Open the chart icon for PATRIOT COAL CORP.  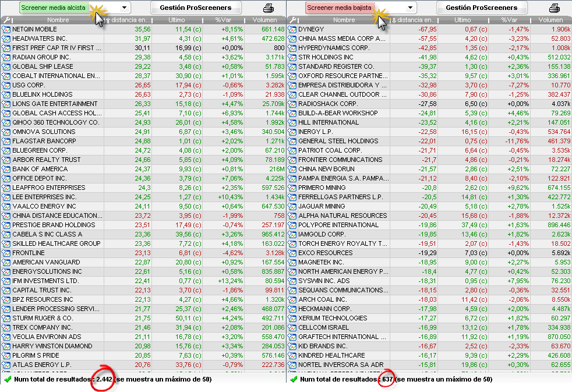click(292, 151)
